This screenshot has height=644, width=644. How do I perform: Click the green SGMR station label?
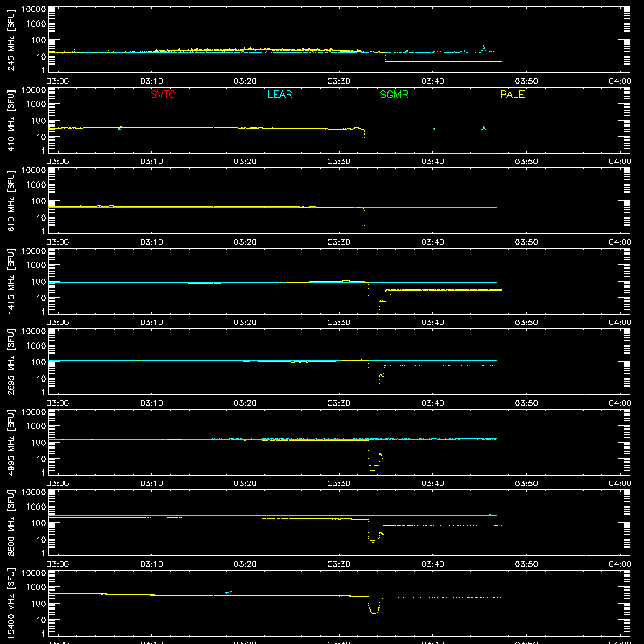(394, 94)
